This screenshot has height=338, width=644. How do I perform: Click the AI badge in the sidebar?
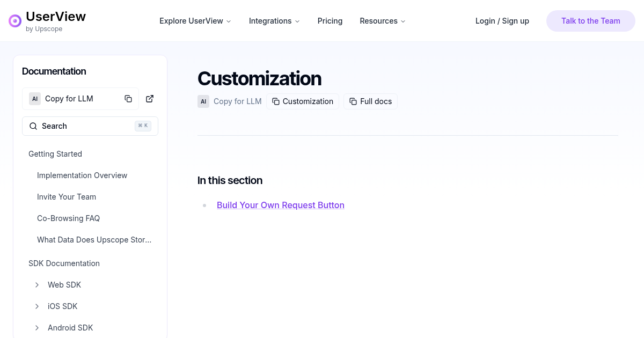point(35,99)
